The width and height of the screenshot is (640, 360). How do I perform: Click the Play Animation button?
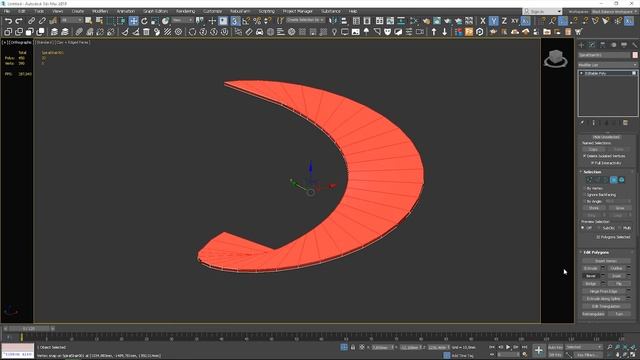tap(508, 347)
